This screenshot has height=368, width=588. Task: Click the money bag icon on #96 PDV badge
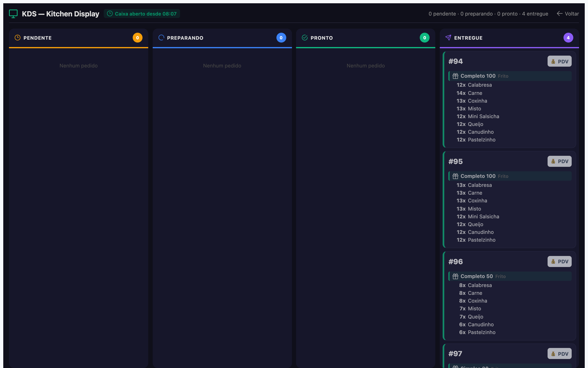[553, 261]
